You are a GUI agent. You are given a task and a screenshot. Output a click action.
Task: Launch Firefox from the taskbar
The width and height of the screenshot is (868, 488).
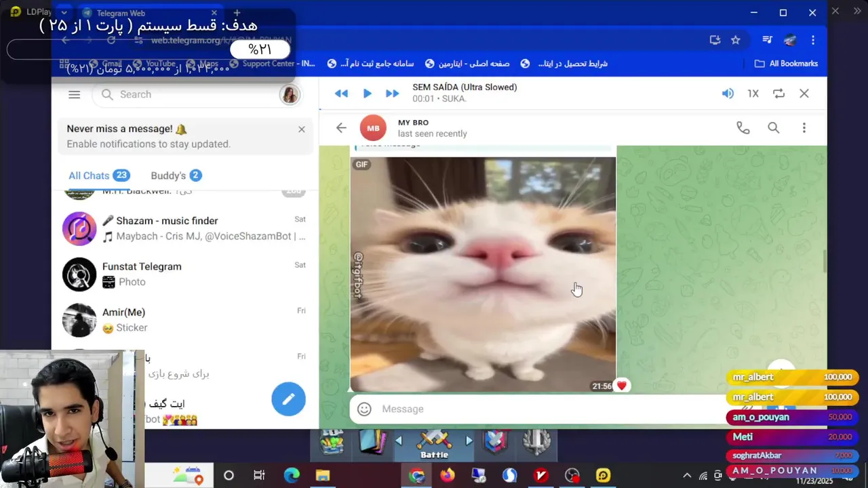pos(448,476)
